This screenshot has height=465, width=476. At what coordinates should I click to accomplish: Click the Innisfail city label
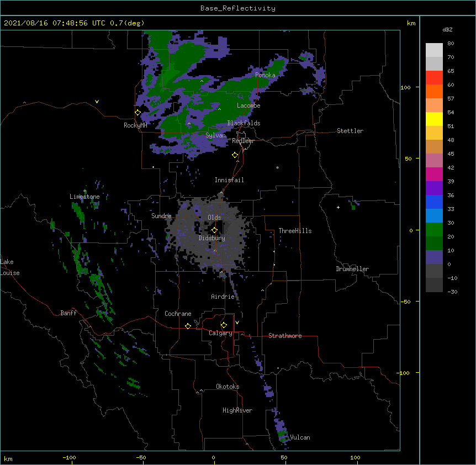click(229, 180)
